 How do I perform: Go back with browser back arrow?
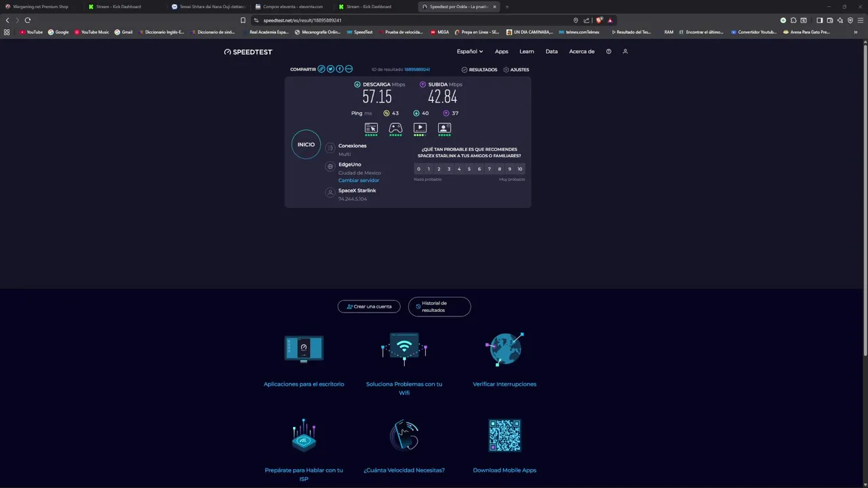(7, 20)
